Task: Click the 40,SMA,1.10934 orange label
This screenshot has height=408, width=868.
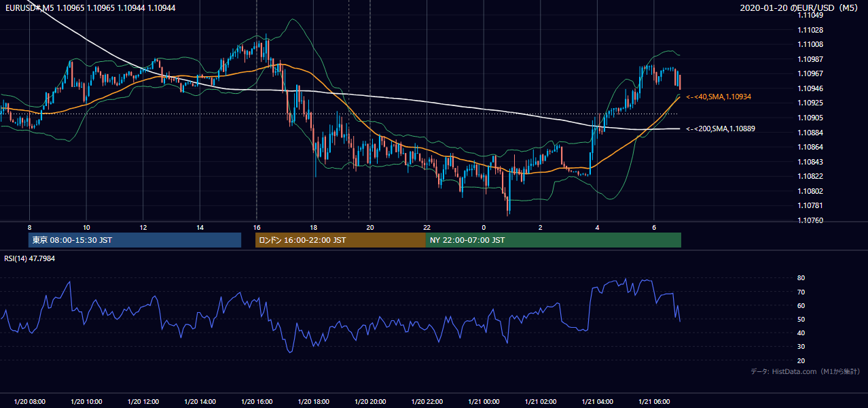Action: (x=719, y=97)
